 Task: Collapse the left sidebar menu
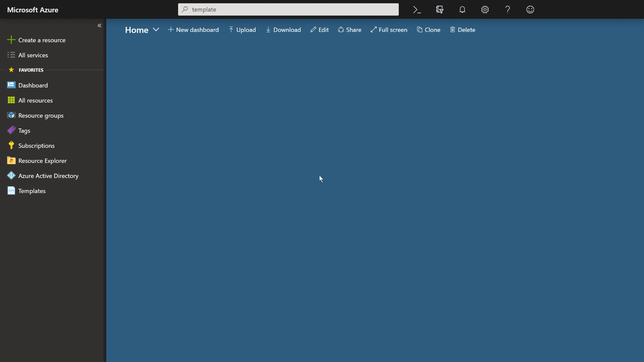click(99, 25)
